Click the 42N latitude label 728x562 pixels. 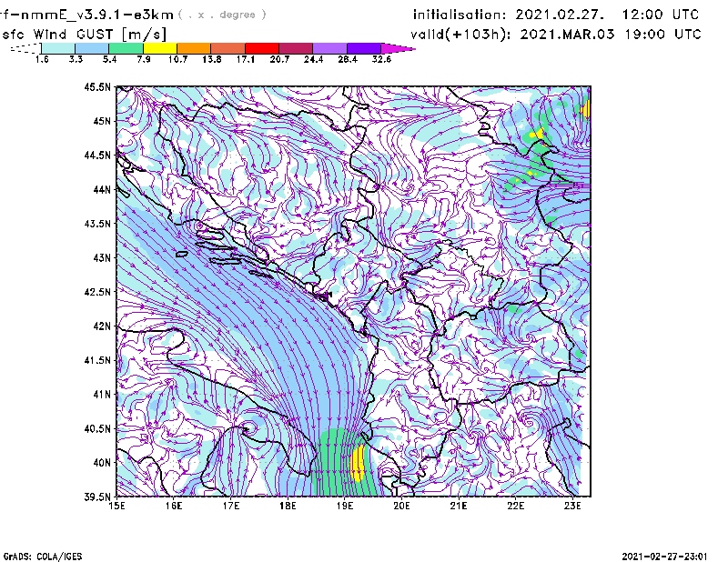click(102, 326)
